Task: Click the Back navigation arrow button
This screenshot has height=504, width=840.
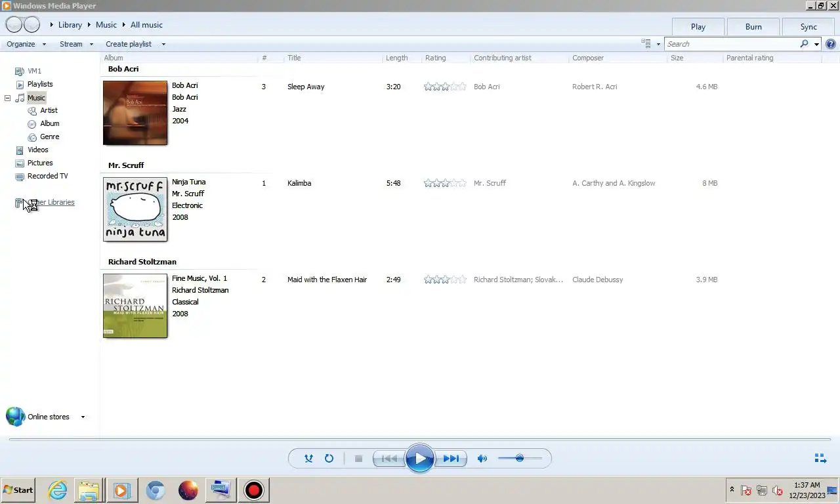Action: (14, 25)
